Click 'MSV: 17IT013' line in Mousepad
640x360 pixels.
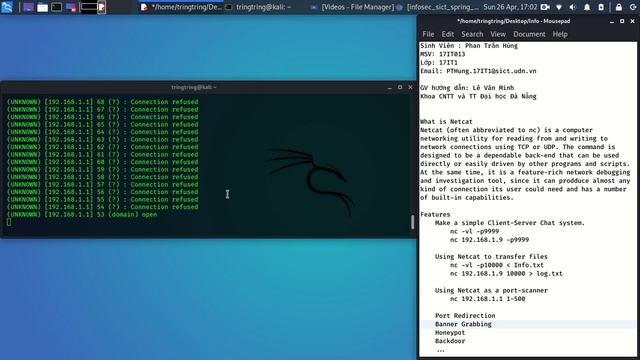point(442,54)
